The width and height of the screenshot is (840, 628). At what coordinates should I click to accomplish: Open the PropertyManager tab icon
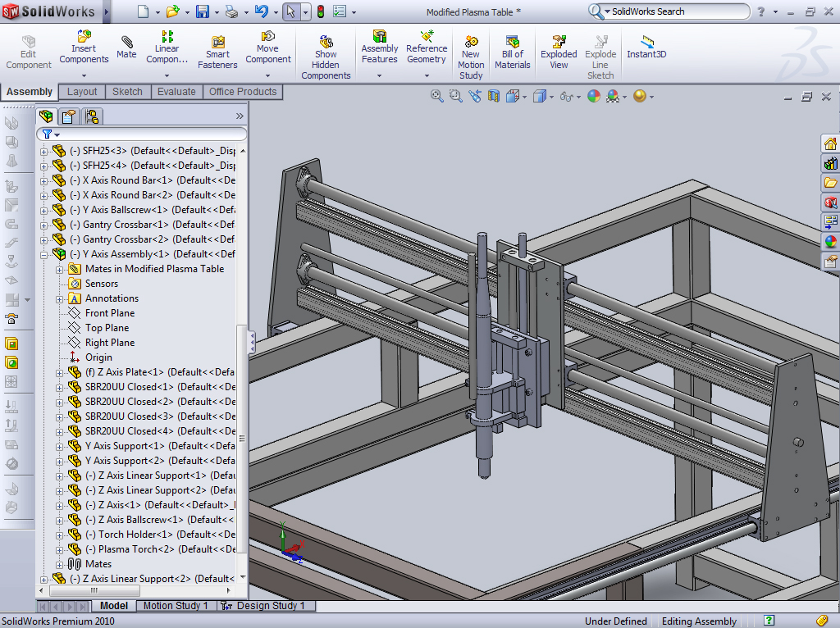point(69,116)
